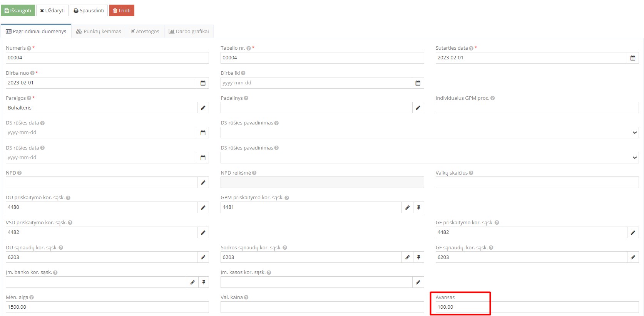Open calendar picker for Sutarties data

(632, 58)
